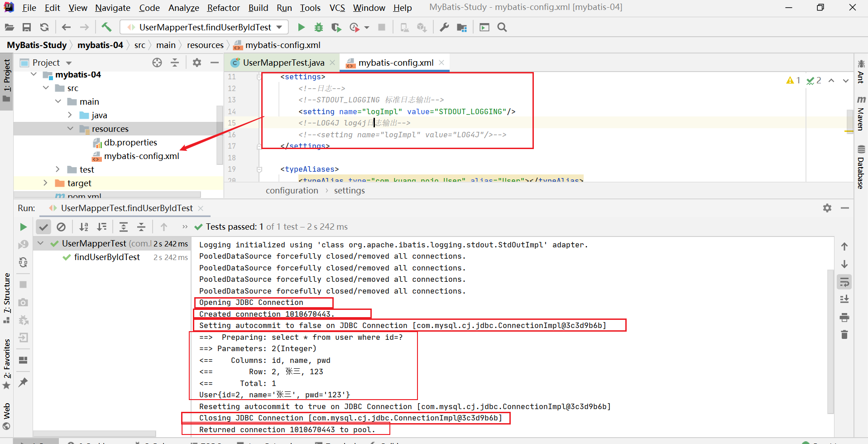Open Project Structure icon
This screenshot has width=868, height=444.
(x=462, y=27)
